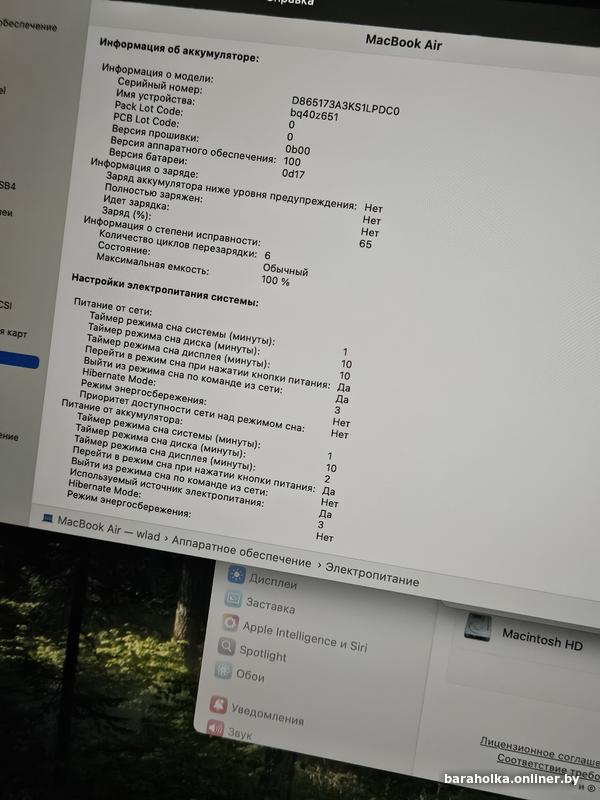Image resolution: width=600 pixels, height=800 pixels.
Task: Click Информация об аккумуляторе heading
Action: [179, 49]
